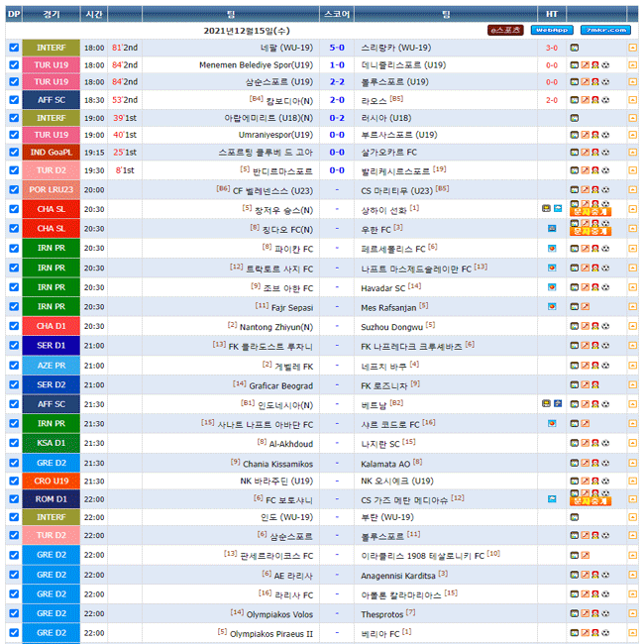
Task: Click the weather icon in the 칭다오 FC row
Action: click(552, 228)
